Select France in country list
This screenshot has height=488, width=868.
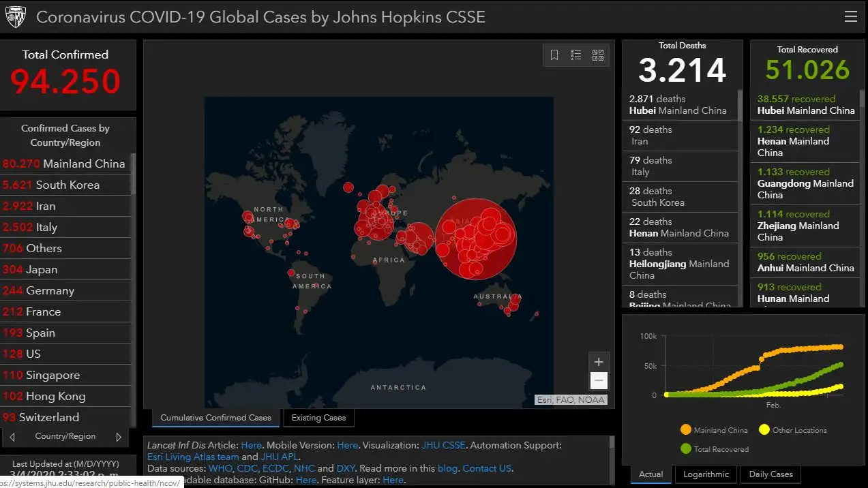[65, 311]
